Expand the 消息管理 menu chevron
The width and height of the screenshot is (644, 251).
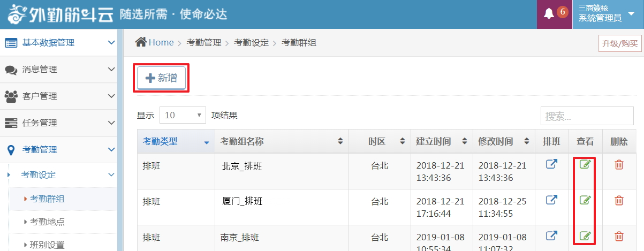click(x=111, y=70)
